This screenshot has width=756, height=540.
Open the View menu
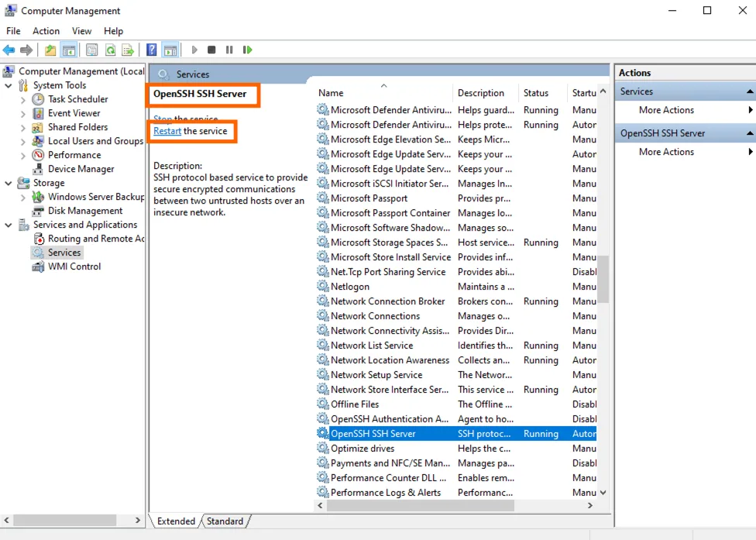pyautogui.click(x=81, y=31)
